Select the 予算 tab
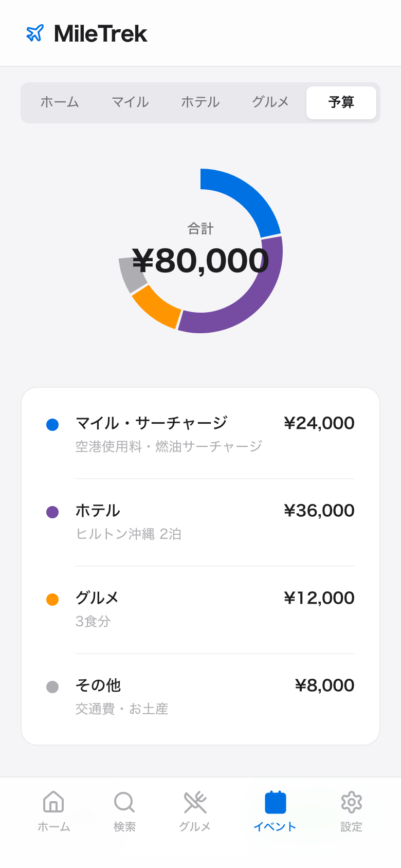This screenshot has width=401, height=868. 341,102
